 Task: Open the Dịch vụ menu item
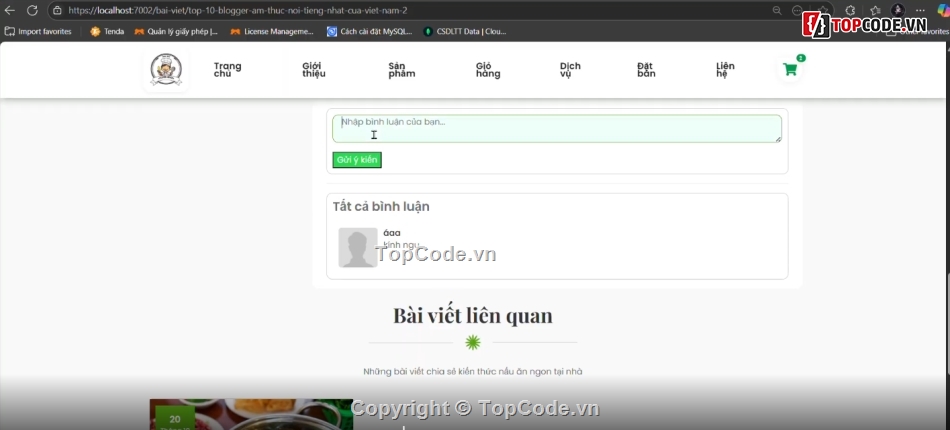pyautogui.click(x=570, y=70)
